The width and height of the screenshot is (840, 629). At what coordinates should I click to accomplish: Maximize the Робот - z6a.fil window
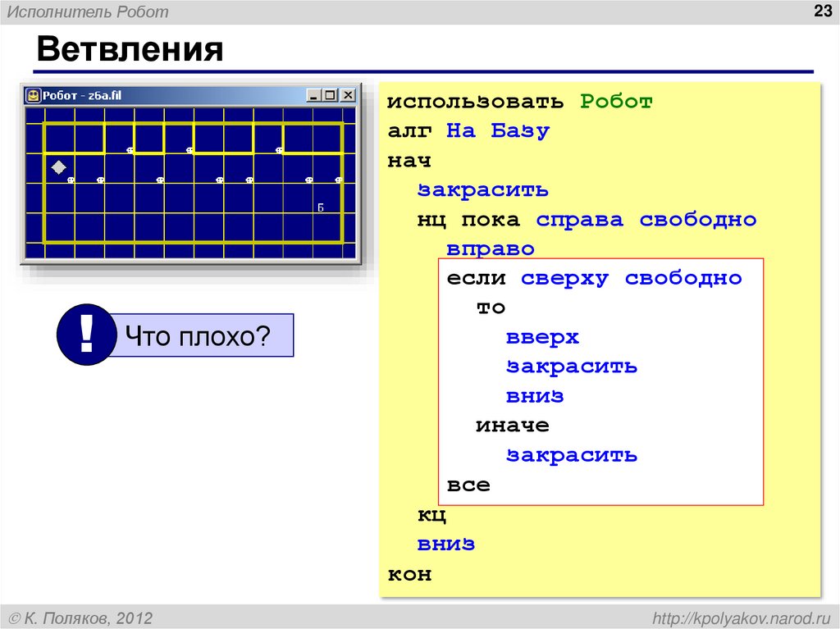(329, 95)
